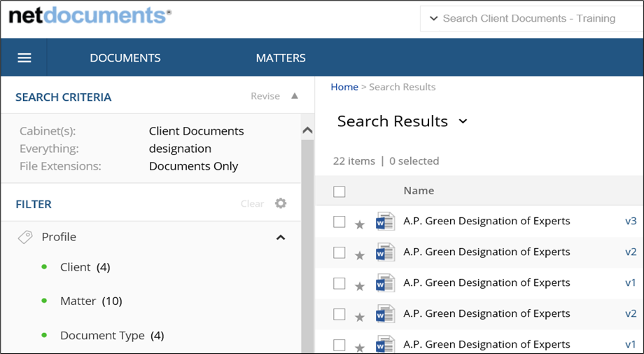Click the netdocuments logo
644x354 pixels.
pyautogui.click(x=90, y=15)
